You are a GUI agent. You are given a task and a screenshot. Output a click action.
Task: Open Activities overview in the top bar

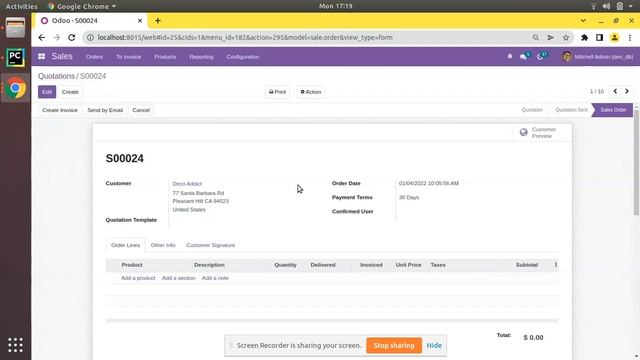click(21, 6)
